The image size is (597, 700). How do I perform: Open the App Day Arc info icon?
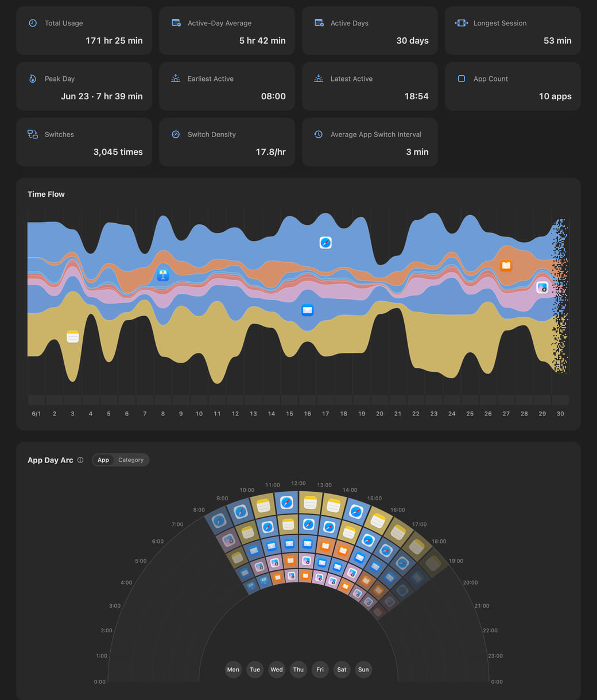coord(80,460)
